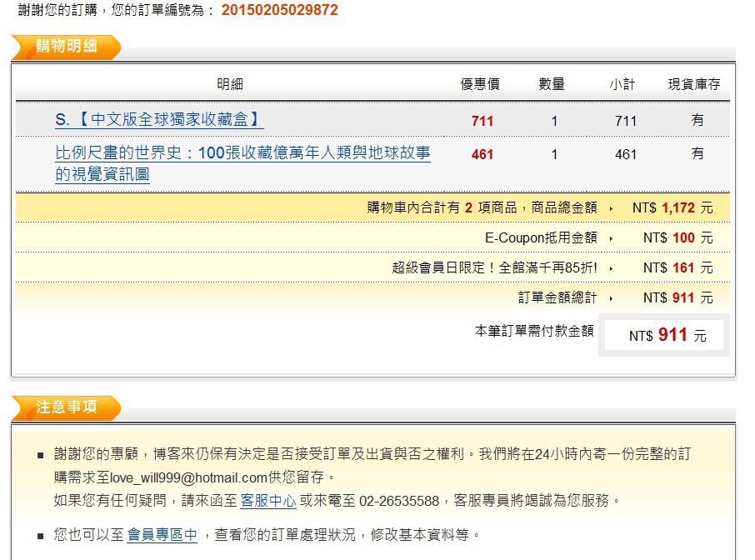
Task: Click the arrow beside E-Coupon抵用金額
Action: pyautogui.click(x=611, y=238)
